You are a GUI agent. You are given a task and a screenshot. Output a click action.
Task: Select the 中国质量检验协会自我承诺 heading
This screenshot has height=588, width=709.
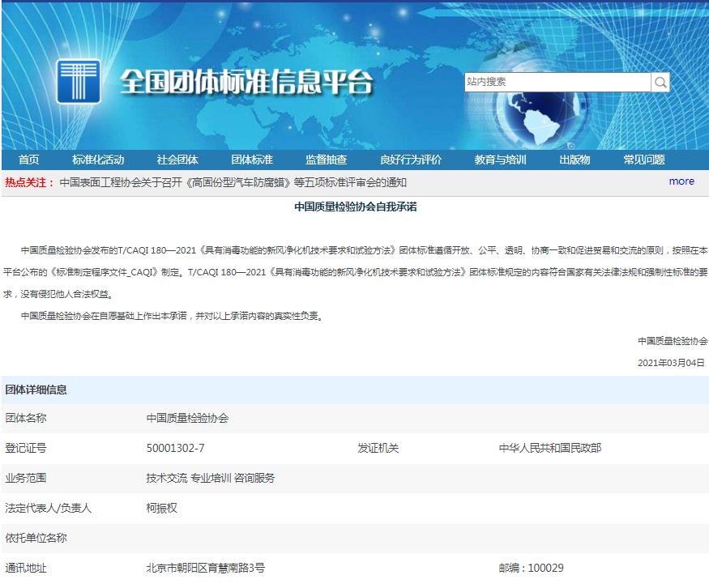click(x=356, y=207)
